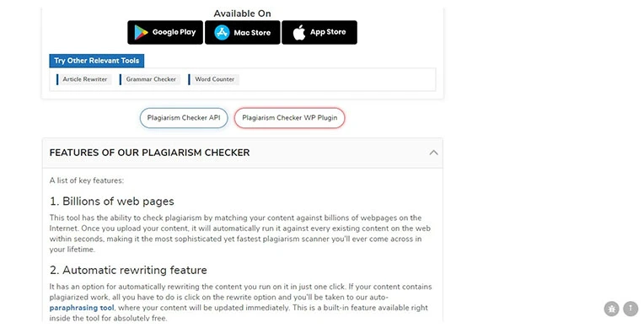Click the Apple logo icon
644x328 pixels.
[x=299, y=32]
